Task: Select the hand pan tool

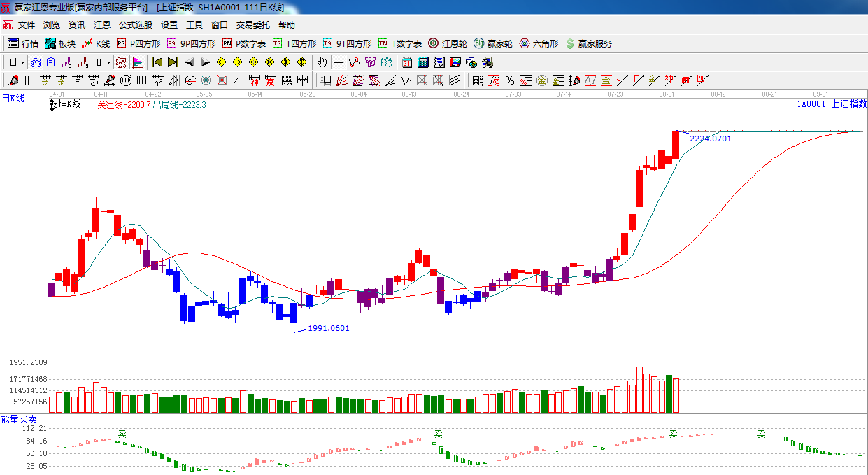Action: (322, 62)
